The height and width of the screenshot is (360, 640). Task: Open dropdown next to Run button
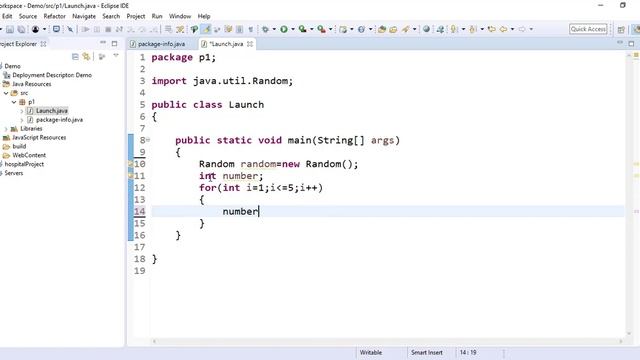tap(293, 29)
